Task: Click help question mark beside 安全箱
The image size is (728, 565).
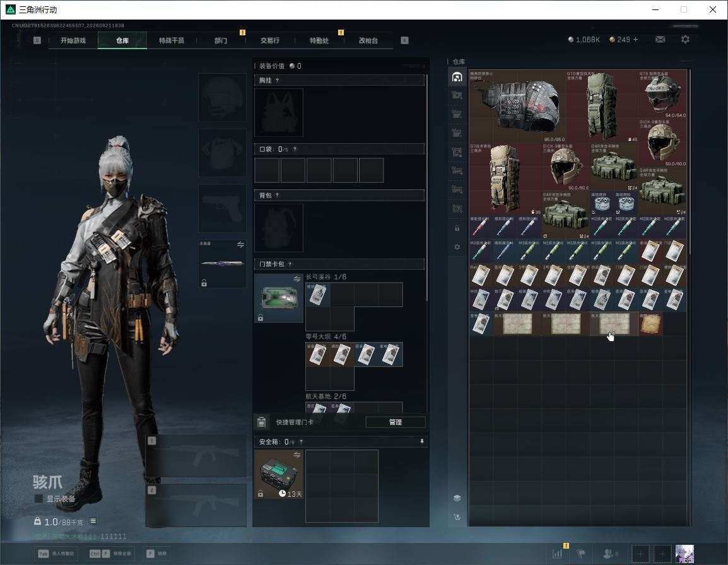Action: click(301, 442)
